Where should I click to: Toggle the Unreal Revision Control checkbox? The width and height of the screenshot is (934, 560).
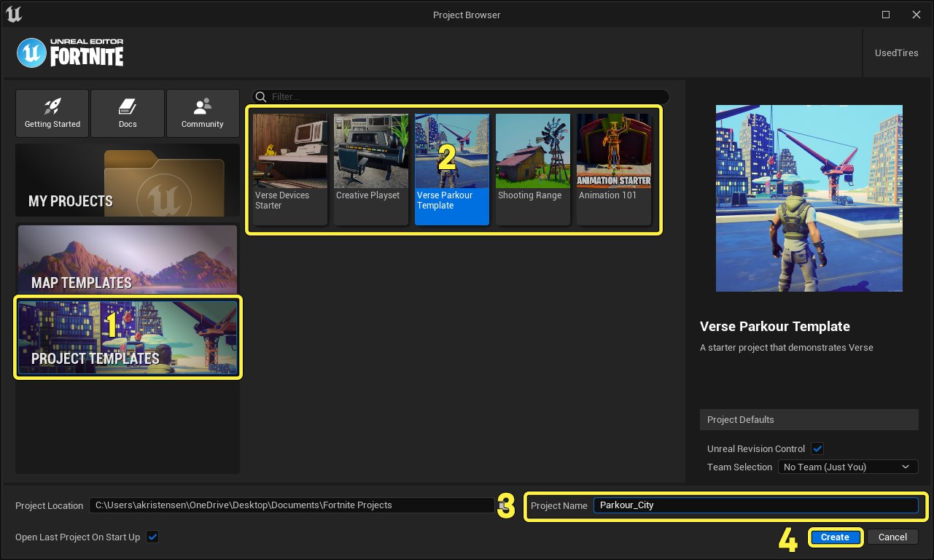click(x=817, y=448)
